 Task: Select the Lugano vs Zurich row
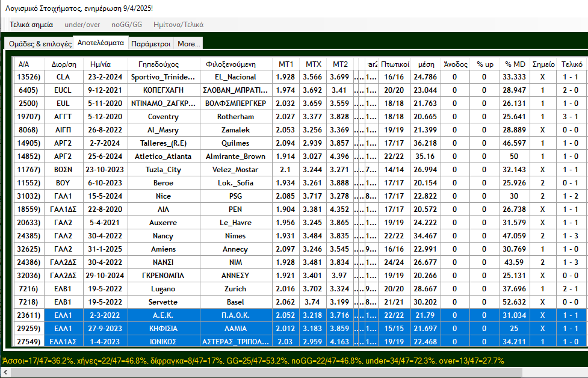tap(163, 288)
